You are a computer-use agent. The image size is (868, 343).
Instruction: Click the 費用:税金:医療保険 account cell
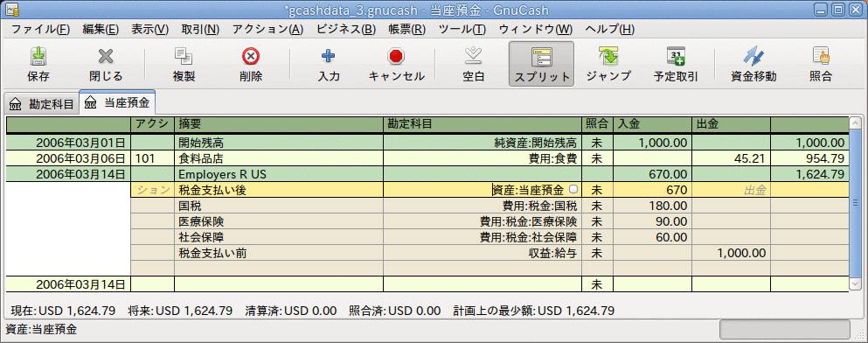click(483, 221)
